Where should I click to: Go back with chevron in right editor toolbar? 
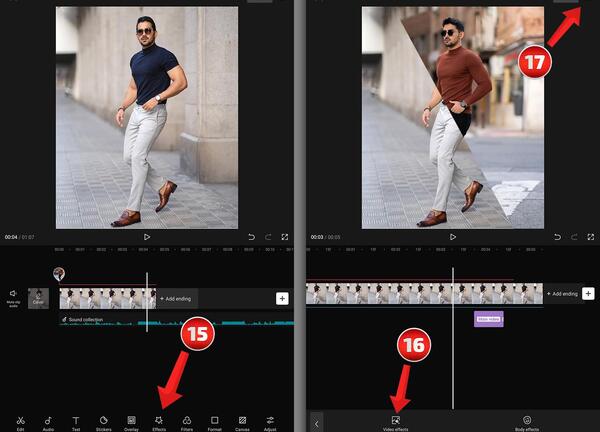pyautogui.click(x=316, y=424)
